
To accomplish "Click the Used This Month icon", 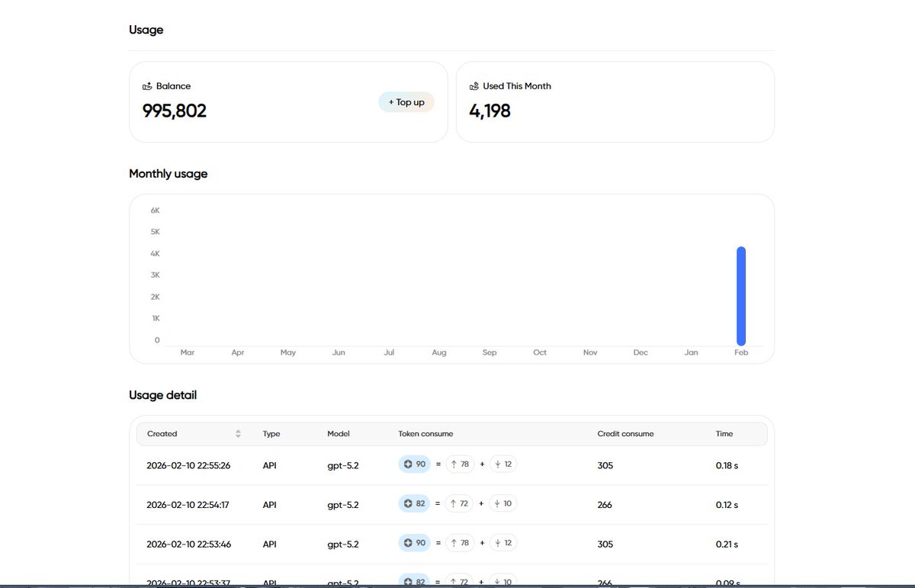I will click(474, 86).
